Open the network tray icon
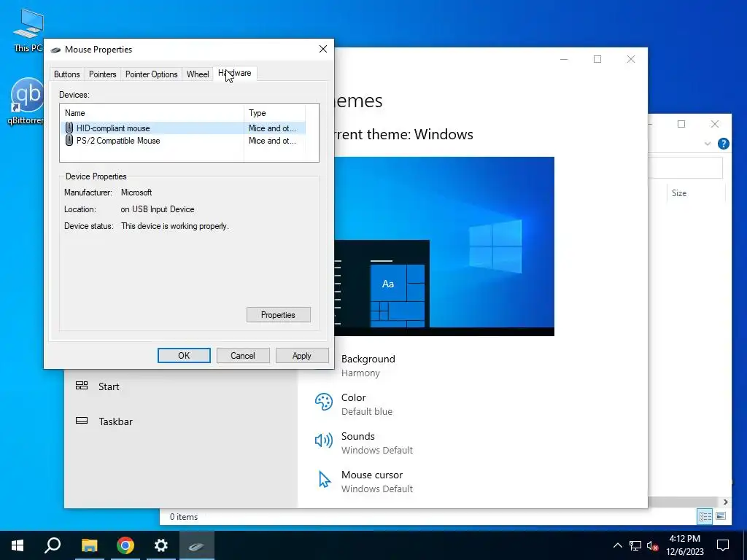Screen dimensions: 747x560 [635, 545]
